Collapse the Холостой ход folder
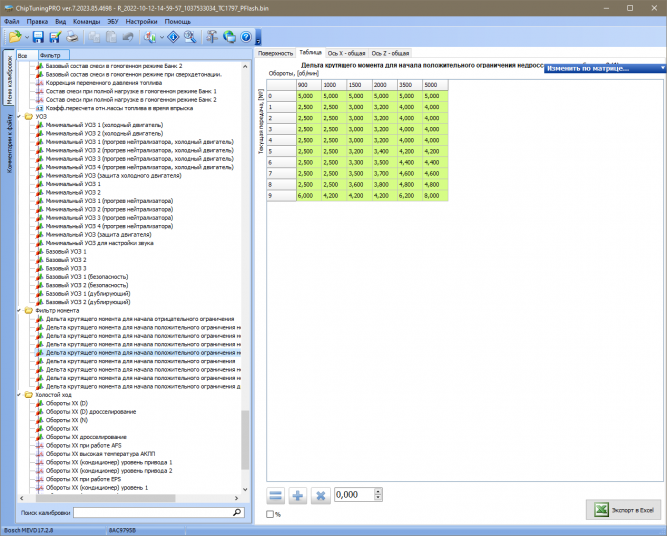This screenshot has width=667, height=536. point(19,395)
